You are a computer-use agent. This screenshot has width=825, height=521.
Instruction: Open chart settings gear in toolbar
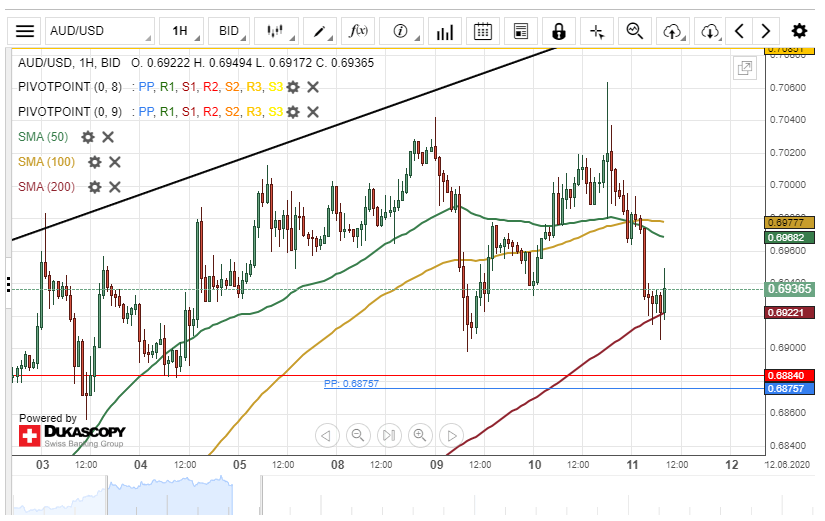click(799, 31)
